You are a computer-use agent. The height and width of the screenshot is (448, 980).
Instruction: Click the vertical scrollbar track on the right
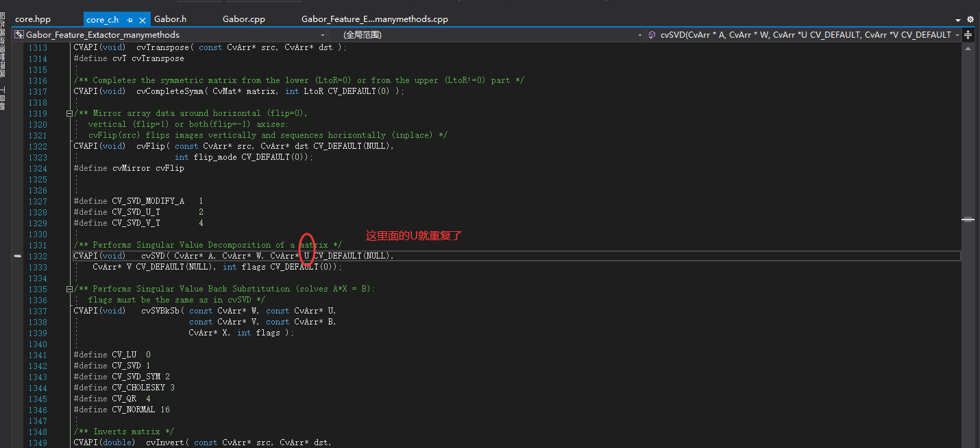tap(968, 343)
